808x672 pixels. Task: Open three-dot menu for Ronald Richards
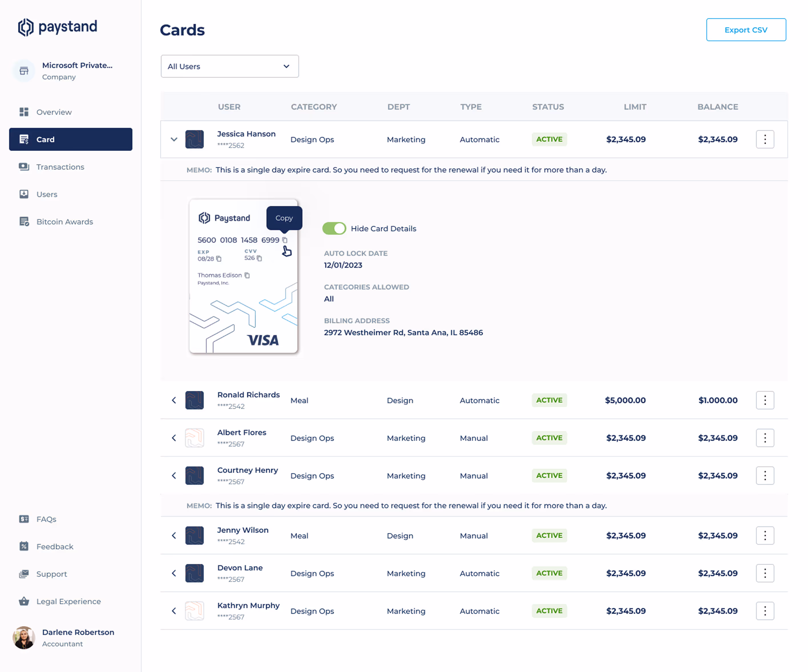[x=765, y=400]
